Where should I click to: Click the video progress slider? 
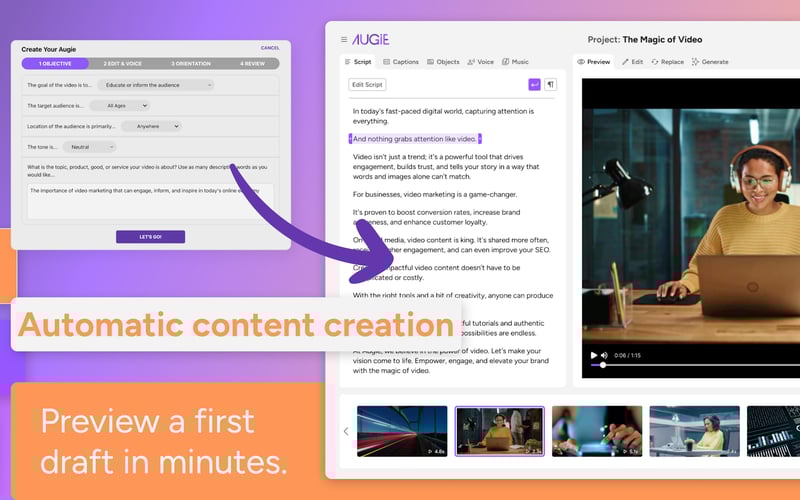point(695,365)
